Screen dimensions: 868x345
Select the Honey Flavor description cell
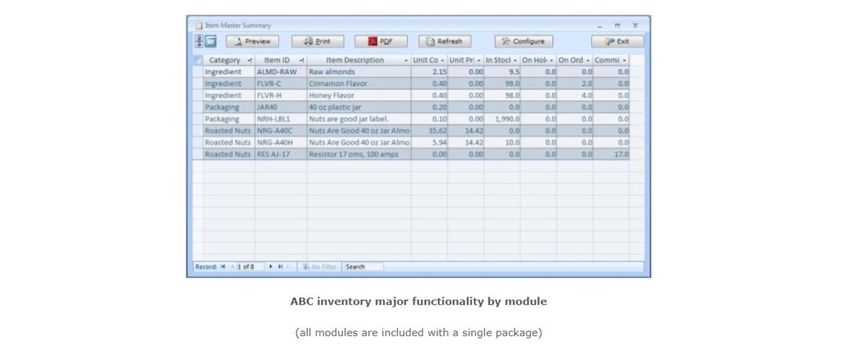pos(359,96)
